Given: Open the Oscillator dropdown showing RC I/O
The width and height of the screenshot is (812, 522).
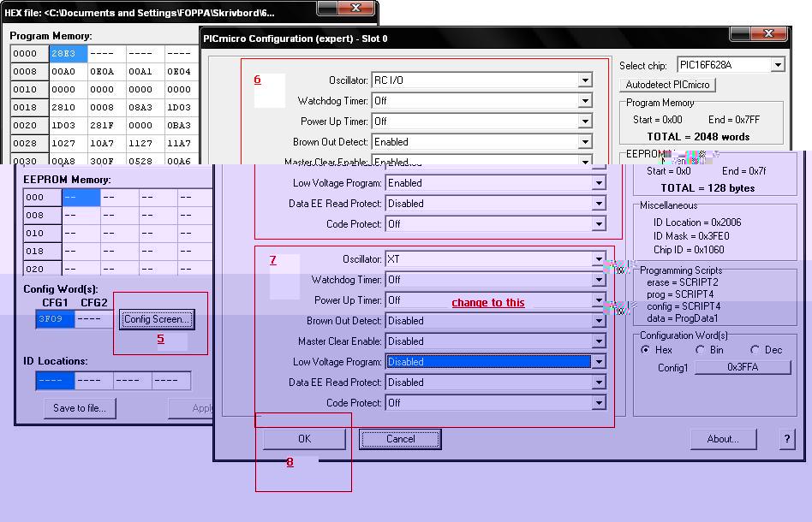Looking at the screenshot, I should pyautogui.click(x=481, y=80).
